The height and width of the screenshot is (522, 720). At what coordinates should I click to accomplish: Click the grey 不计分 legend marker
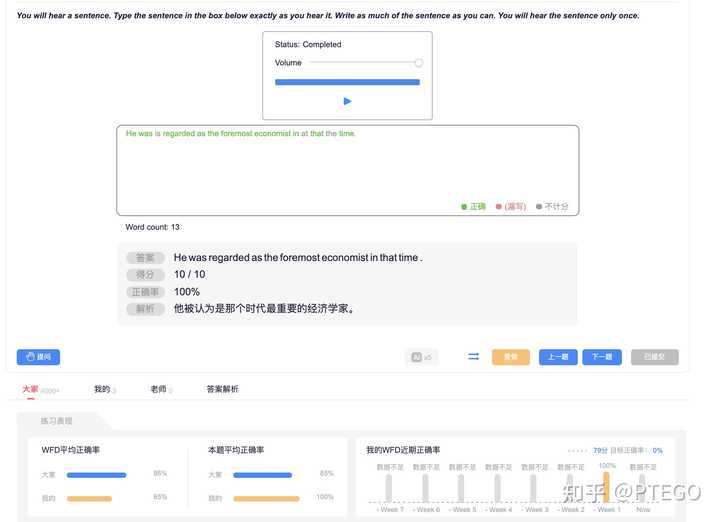(x=539, y=207)
